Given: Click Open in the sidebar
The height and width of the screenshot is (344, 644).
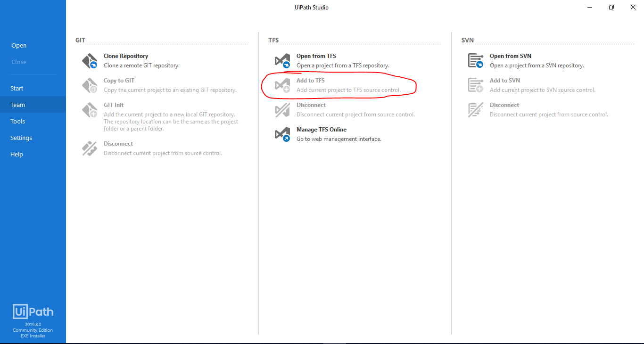Looking at the screenshot, I should (19, 45).
